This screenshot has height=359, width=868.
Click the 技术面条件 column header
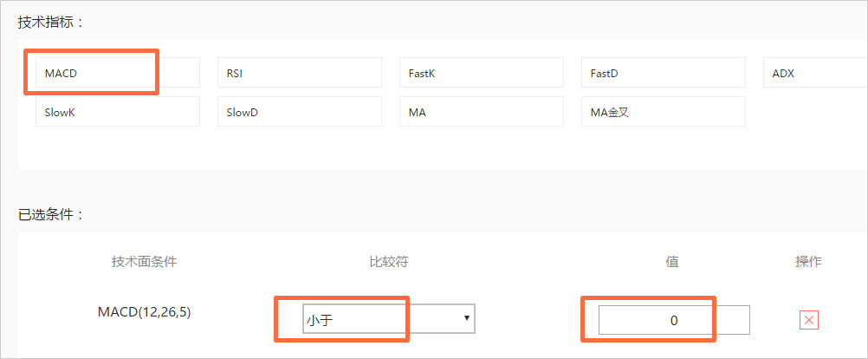click(x=145, y=262)
